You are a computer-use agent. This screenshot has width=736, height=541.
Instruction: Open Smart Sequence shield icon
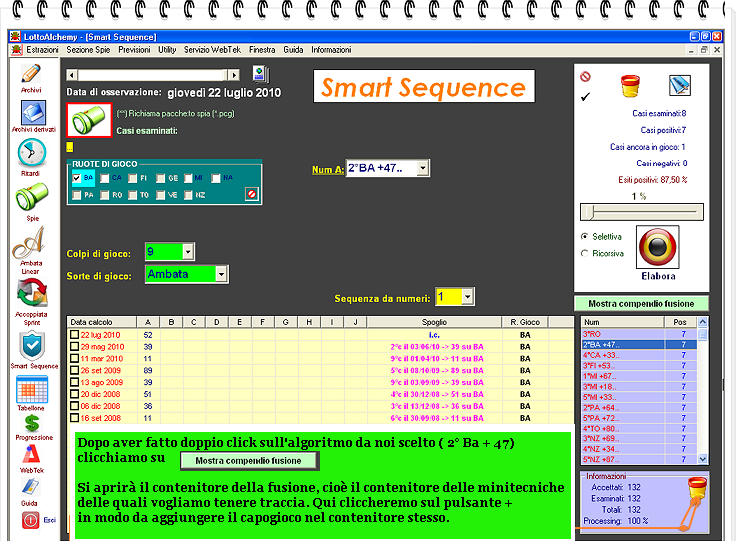point(32,346)
